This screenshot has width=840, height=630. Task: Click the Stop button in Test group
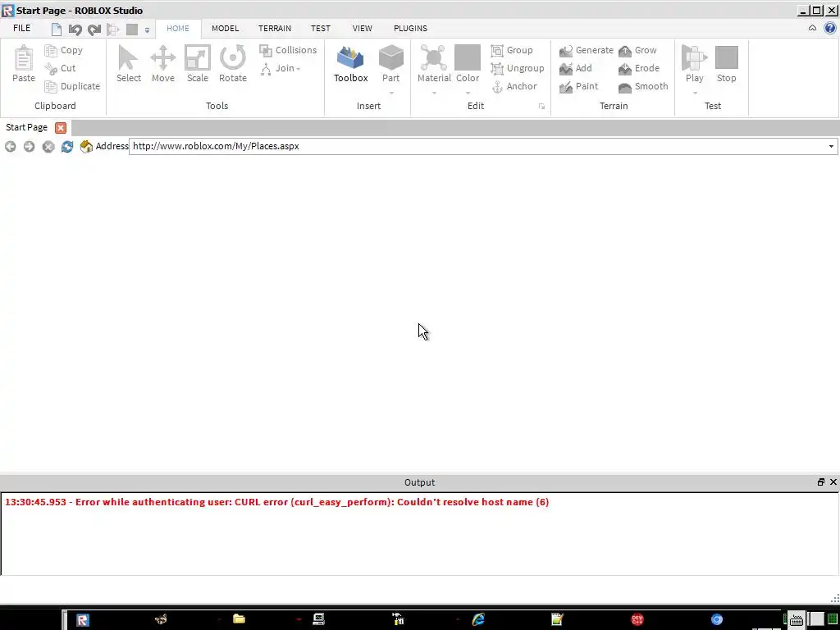[x=727, y=64]
